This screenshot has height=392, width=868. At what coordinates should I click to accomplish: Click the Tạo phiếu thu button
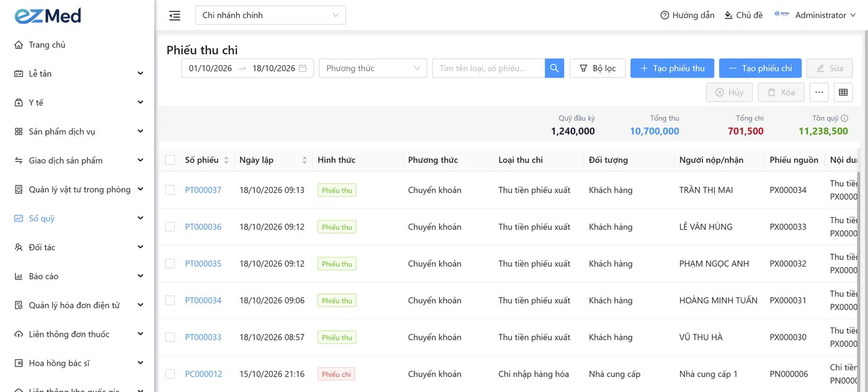(x=672, y=68)
